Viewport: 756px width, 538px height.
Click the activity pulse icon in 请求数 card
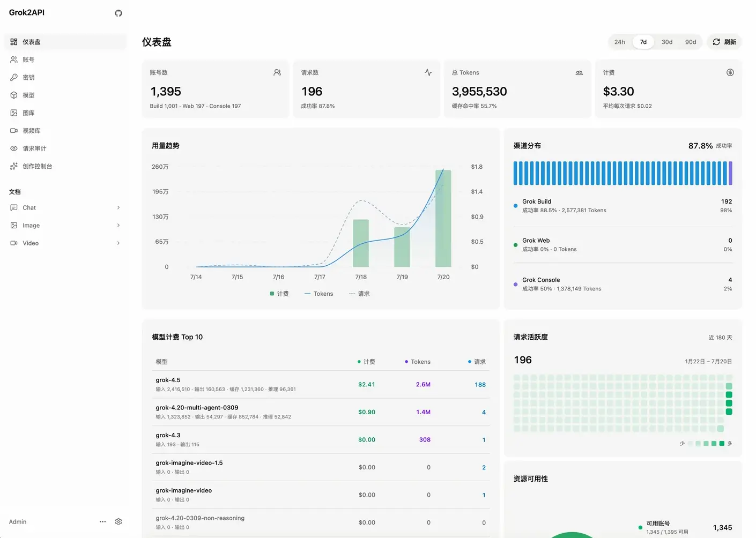428,72
